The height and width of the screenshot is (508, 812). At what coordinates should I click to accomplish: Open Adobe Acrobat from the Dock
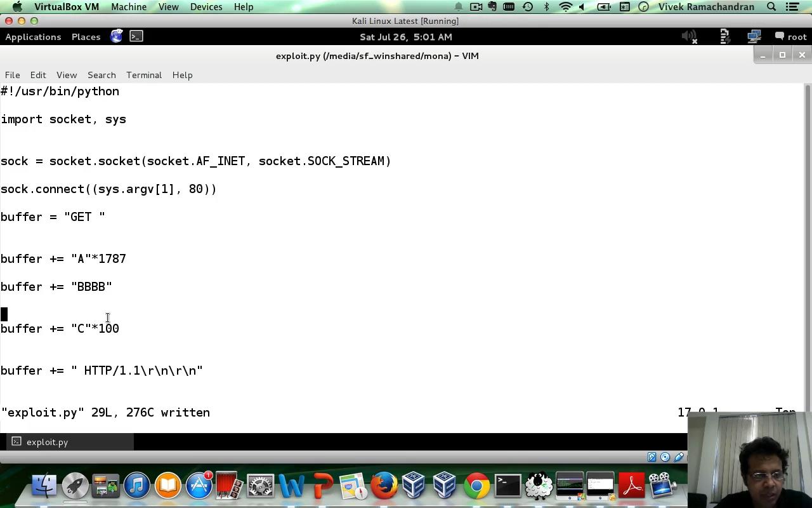(x=631, y=486)
